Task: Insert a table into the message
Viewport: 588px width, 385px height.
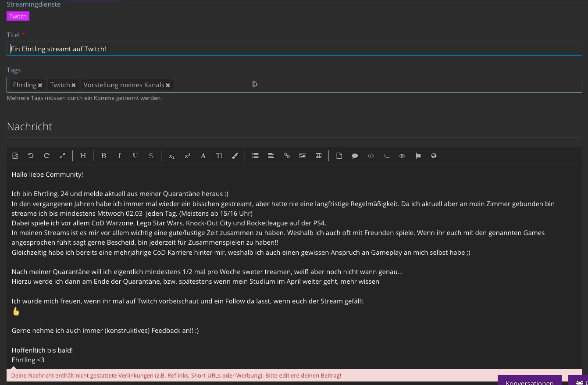Action: [318, 156]
